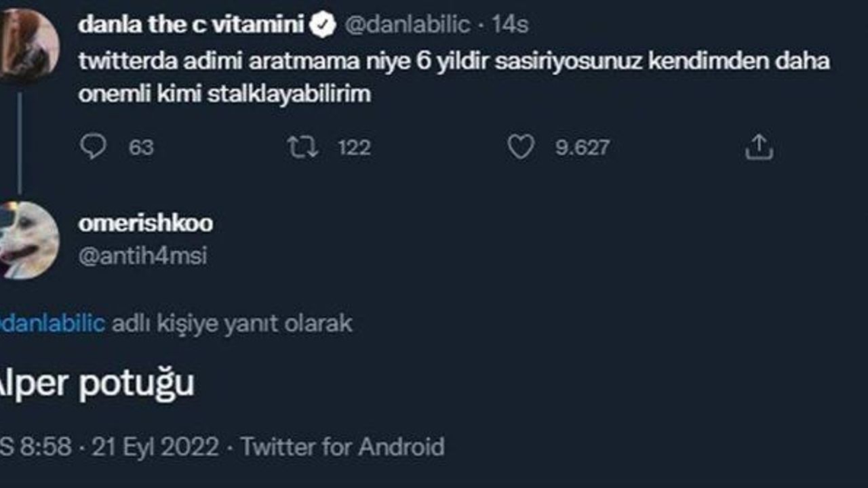This screenshot has width=868, height=488.
Task: Open the share icon on the tweet
Action: [x=759, y=147]
